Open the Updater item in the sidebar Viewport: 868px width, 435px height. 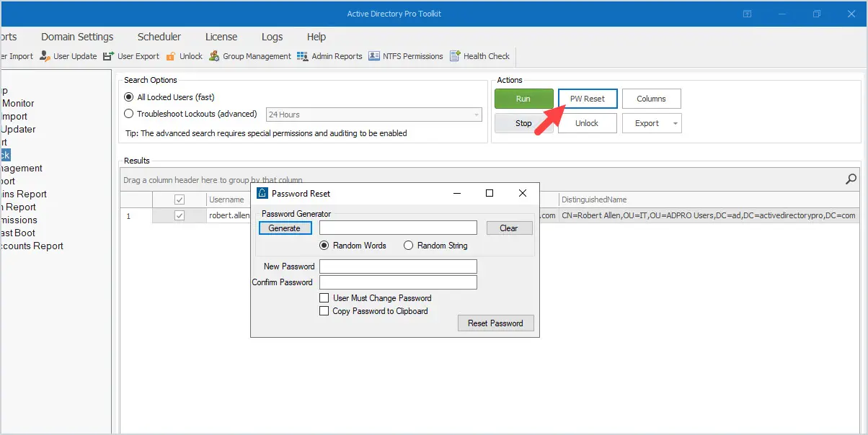[x=18, y=129]
